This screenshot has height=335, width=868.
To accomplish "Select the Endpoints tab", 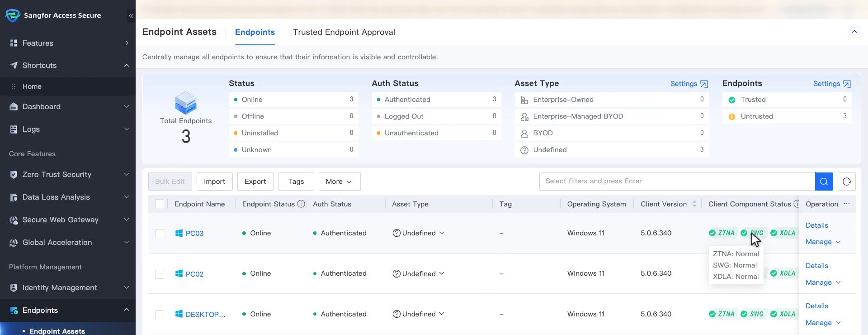I will (255, 32).
